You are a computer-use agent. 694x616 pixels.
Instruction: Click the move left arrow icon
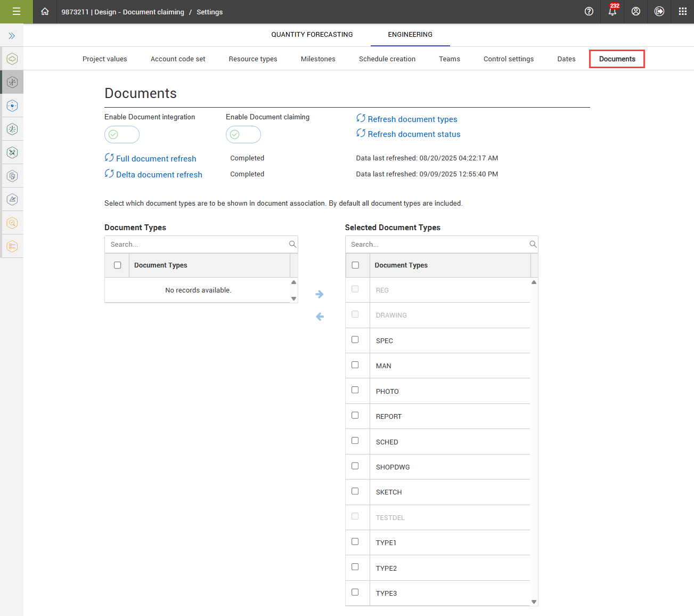tap(320, 317)
